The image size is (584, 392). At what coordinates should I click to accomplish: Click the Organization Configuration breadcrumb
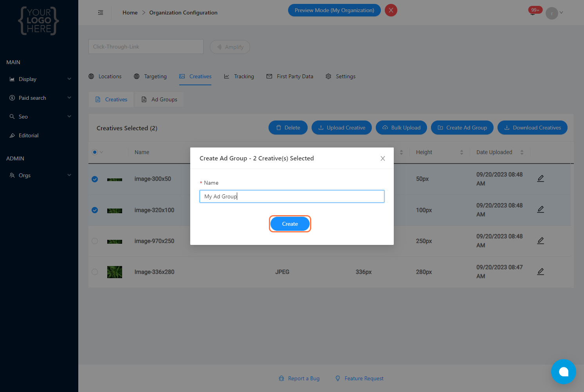[x=183, y=13]
